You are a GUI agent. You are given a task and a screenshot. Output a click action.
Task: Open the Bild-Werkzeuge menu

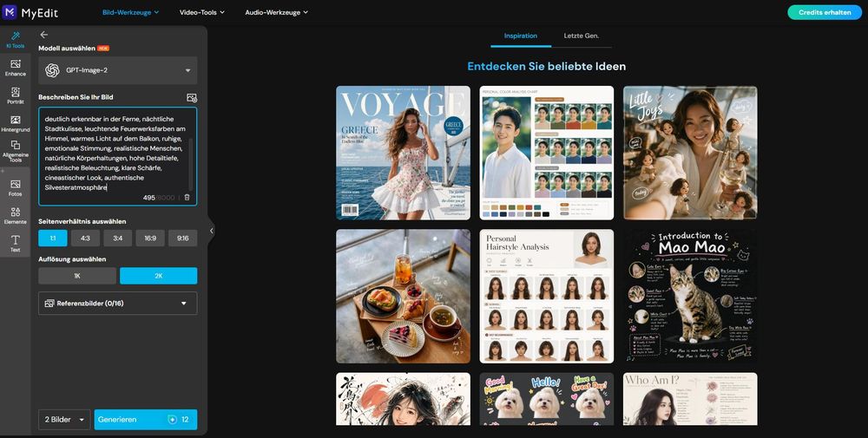(x=131, y=12)
